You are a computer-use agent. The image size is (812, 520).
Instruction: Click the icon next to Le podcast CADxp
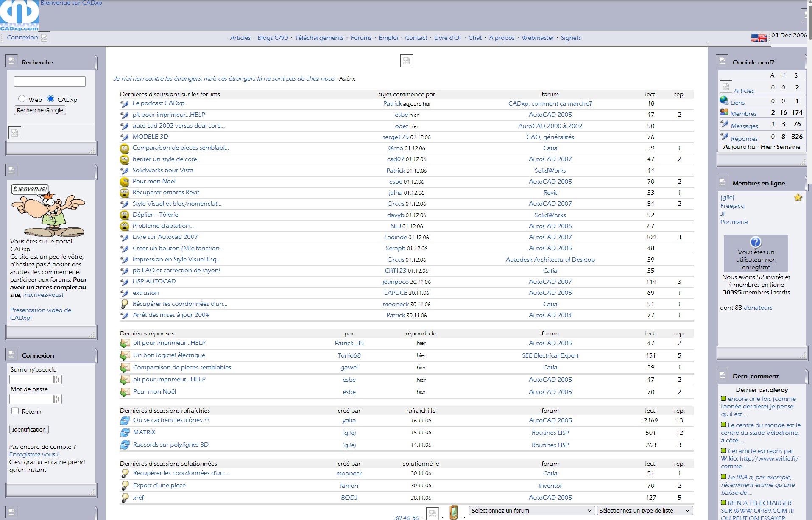[124, 103]
